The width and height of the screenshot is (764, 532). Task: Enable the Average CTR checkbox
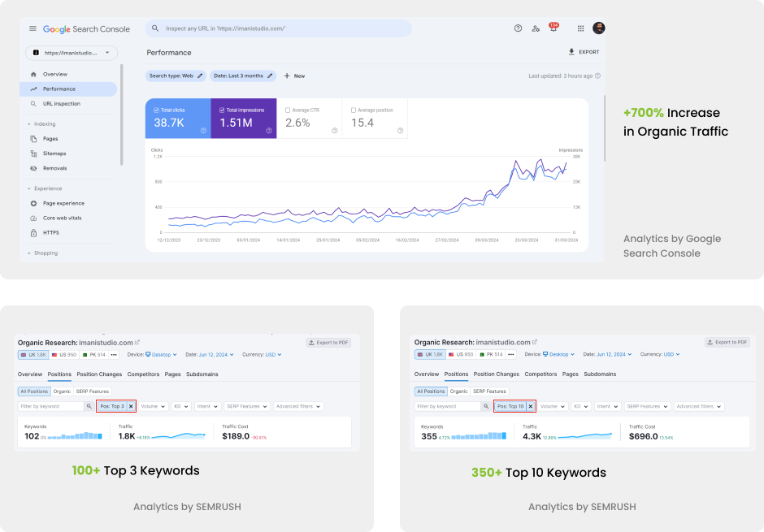[x=288, y=110]
